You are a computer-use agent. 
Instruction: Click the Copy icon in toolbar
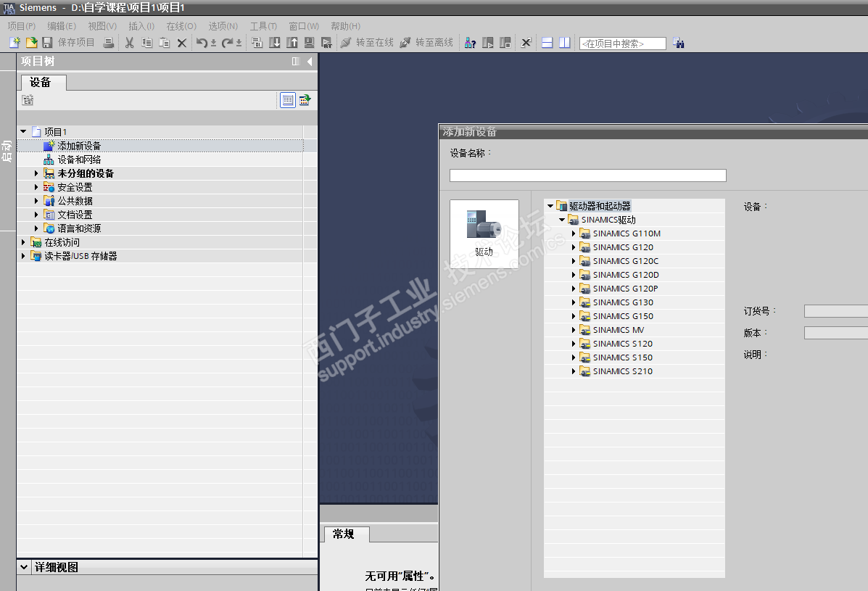click(146, 43)
